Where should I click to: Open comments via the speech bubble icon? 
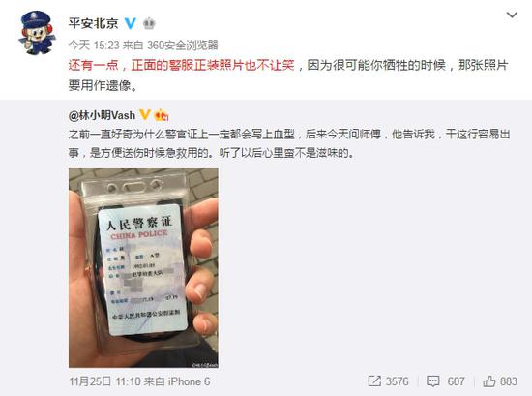[433, 381]
